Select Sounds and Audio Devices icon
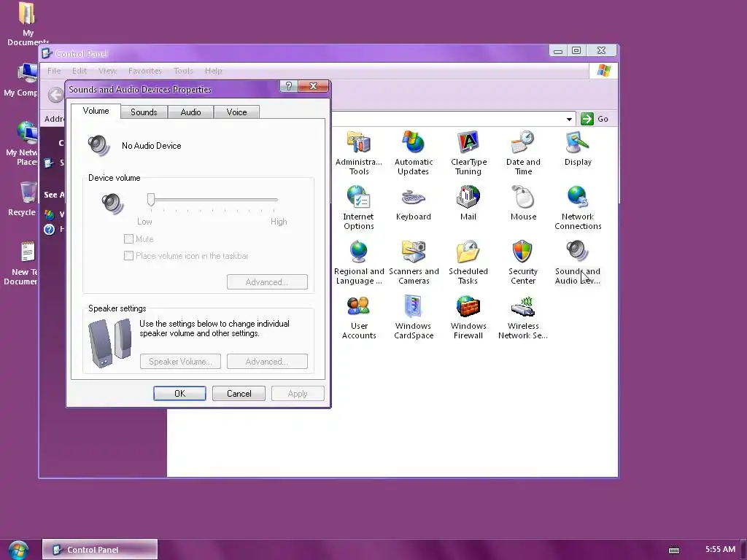 click(578, 262)
